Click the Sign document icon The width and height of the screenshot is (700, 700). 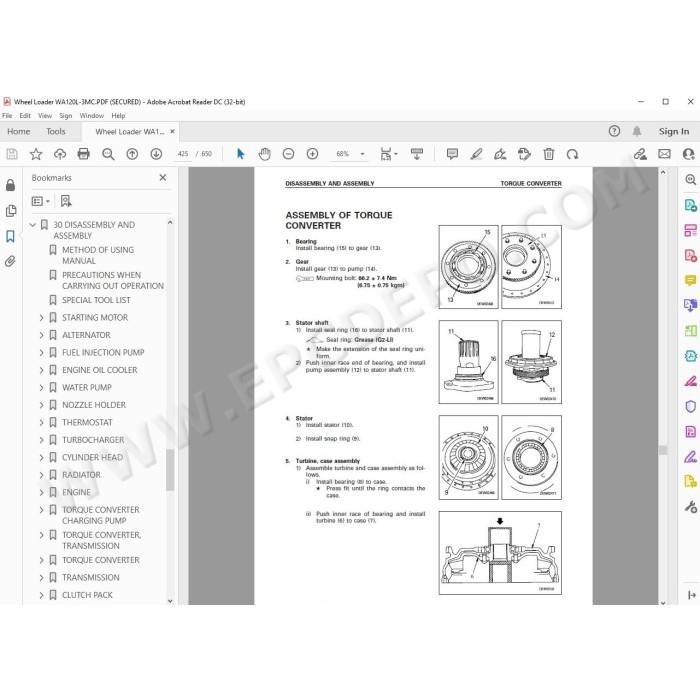pos(500,154)
